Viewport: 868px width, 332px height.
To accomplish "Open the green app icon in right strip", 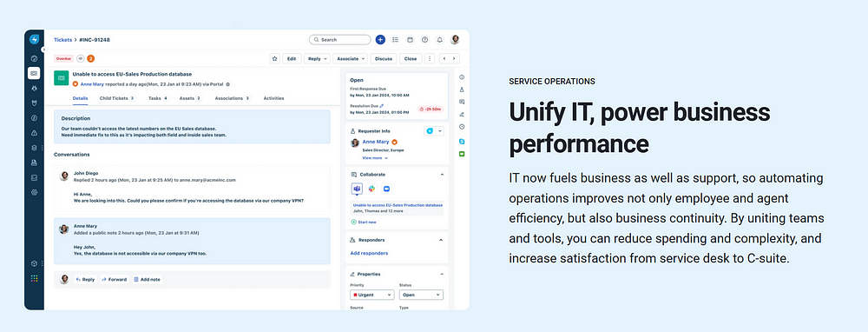I will (x=462, y=154).
